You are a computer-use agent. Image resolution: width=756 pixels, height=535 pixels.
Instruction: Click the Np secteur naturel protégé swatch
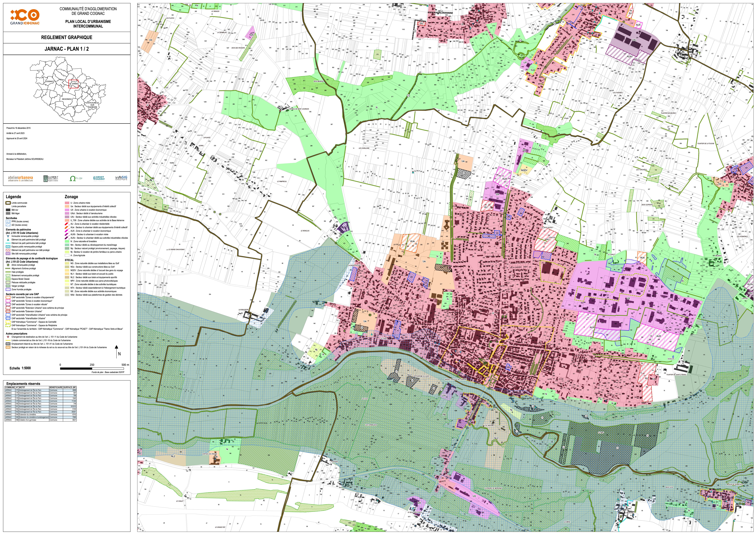pos(67,248)
